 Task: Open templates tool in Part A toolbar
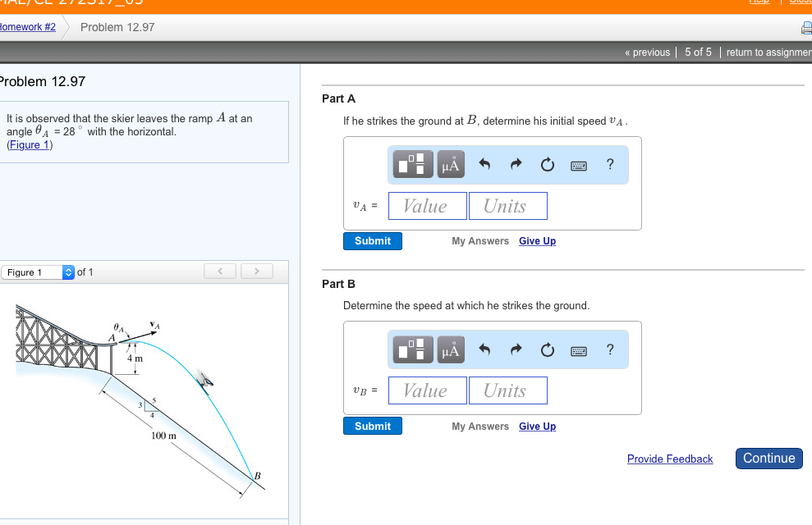click(413, 164)
